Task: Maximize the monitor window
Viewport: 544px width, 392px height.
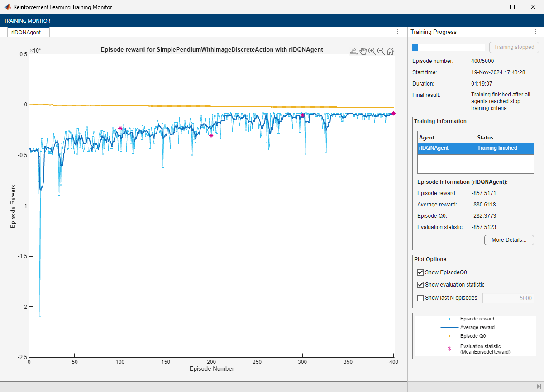Action: (512, 7)
